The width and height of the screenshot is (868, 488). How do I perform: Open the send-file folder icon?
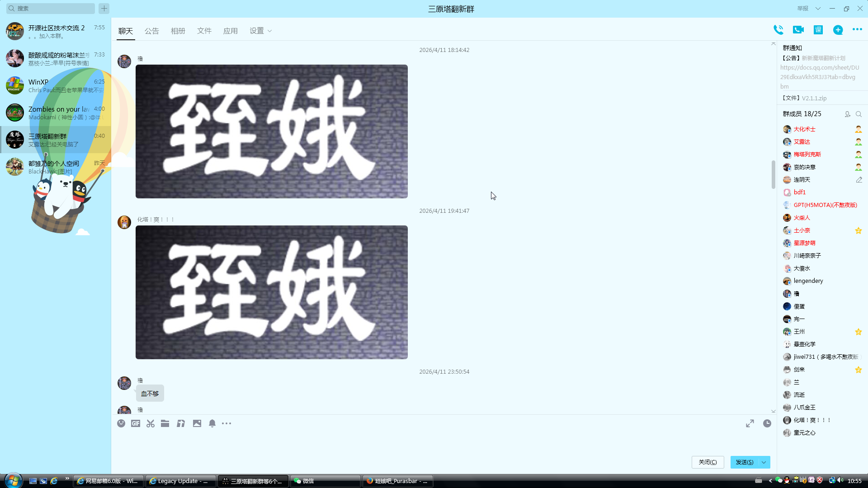pyautogui.click(x=165, y=423)
